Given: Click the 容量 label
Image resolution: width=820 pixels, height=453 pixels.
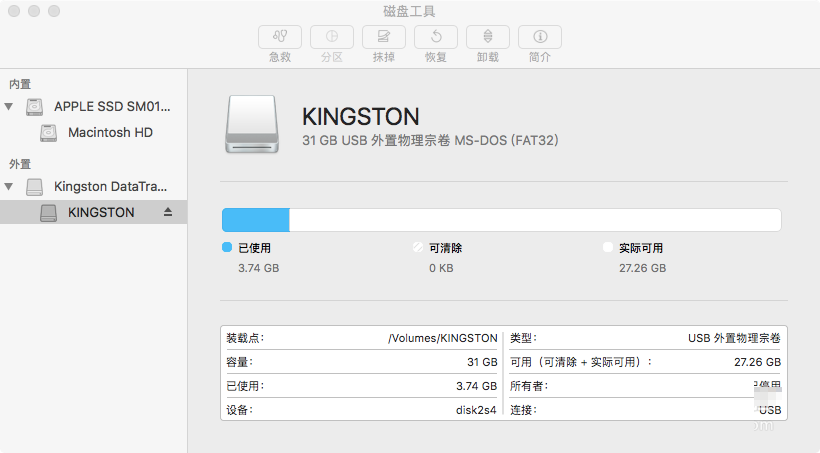Looking at the screenshot, I should coord(240,362).
